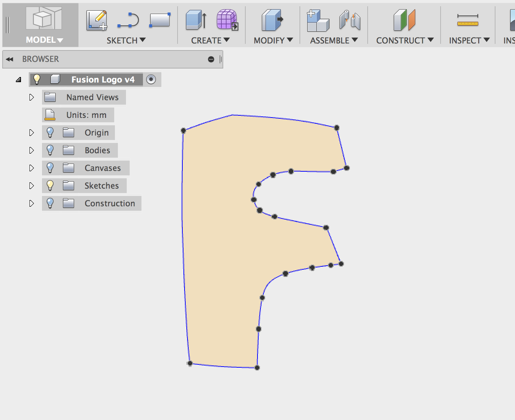Click the Fusion Logo v4 component cube icon
The width and height of the screenshot is (515, 420).
click(55, 79)
